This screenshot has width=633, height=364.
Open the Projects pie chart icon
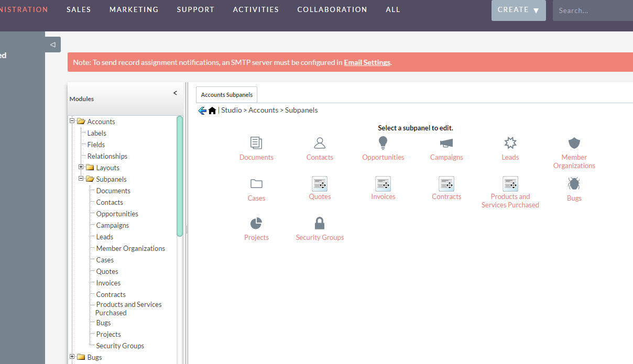pos(256,224)
